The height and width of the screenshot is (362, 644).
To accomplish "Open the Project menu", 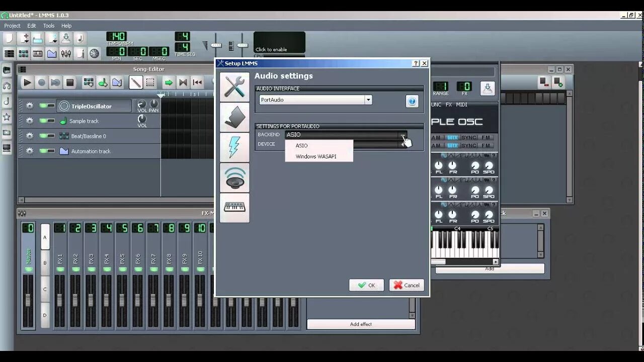I will [12, 26].
